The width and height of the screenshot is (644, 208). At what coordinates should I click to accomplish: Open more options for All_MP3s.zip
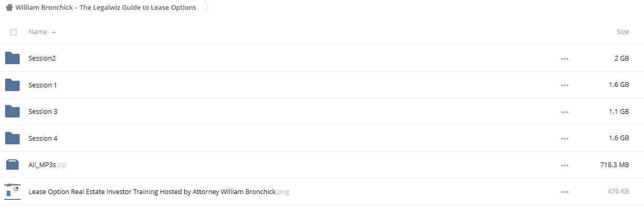pyautogui.click(x=564, y=166)
